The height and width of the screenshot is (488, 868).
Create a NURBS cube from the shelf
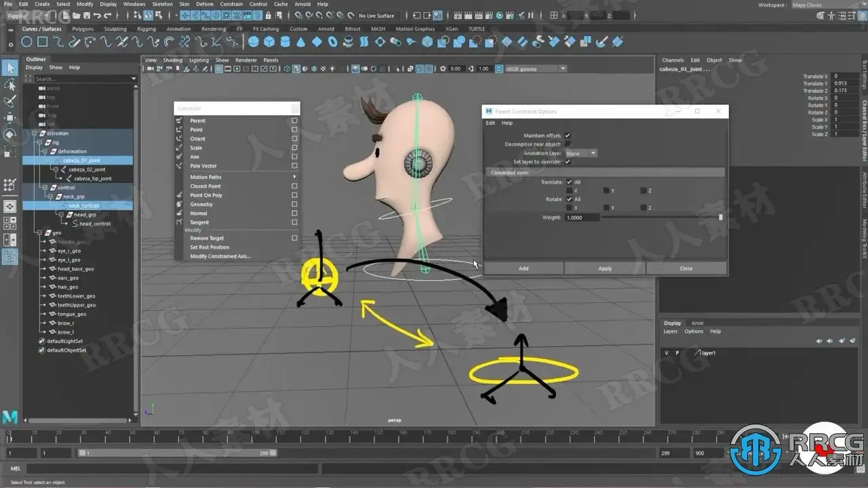coord(269,42)
